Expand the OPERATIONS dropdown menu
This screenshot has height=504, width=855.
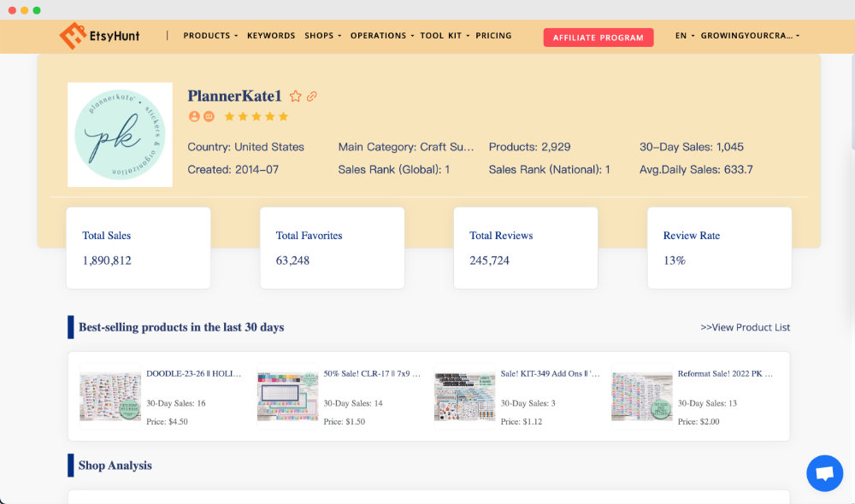tap(382, 35)
